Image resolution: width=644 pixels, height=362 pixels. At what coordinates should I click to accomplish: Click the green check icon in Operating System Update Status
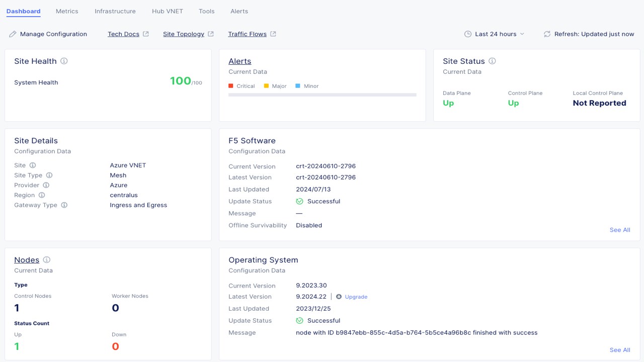pyautogui.click(x=299, y=320)
